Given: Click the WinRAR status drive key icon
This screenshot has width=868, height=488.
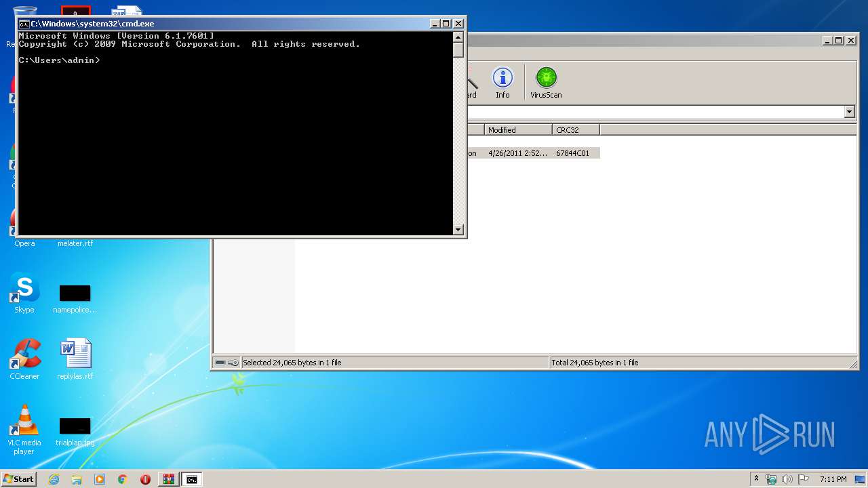Looking at the screenshot, I should [x=227, y=363].
